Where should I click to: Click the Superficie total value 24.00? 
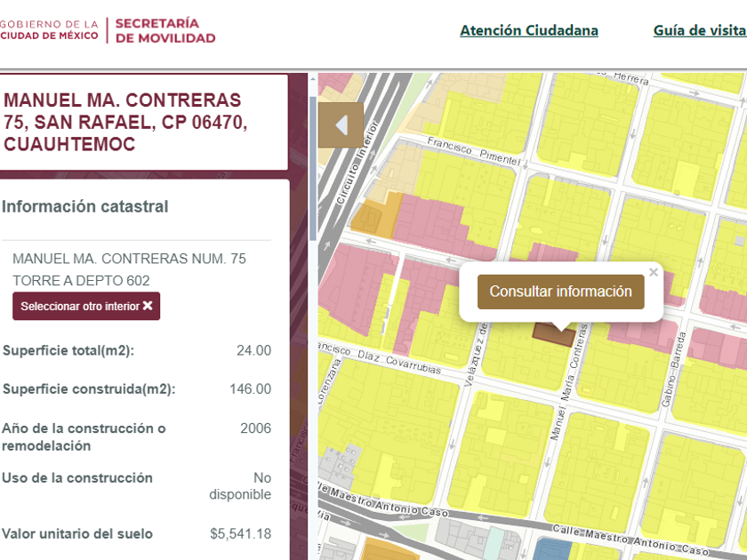(x=254, y=350)
